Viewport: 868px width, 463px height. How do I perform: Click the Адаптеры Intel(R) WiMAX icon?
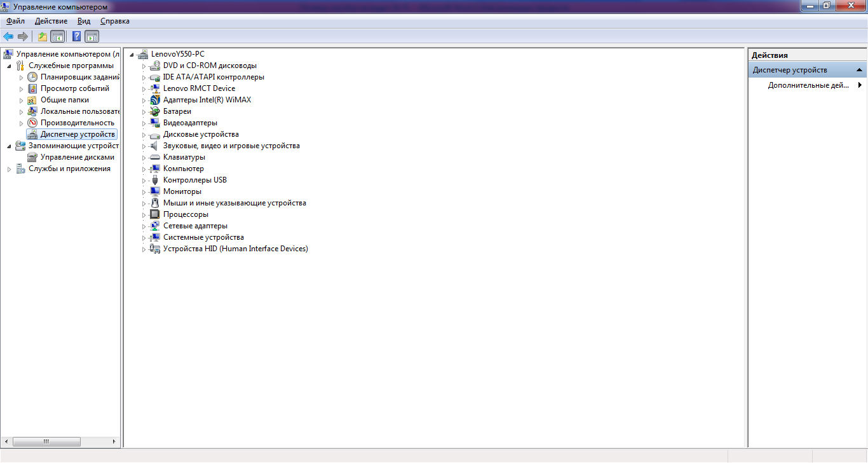coord(154,100)
